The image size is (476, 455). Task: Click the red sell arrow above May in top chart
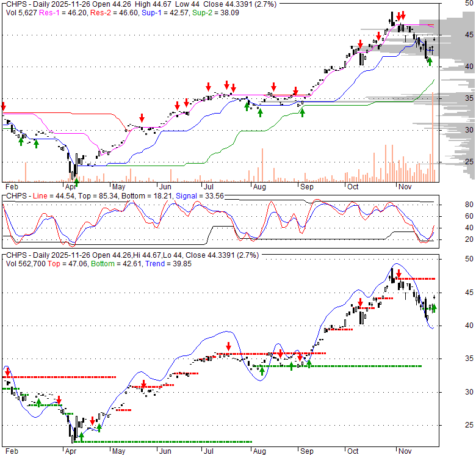coord(142,118)
